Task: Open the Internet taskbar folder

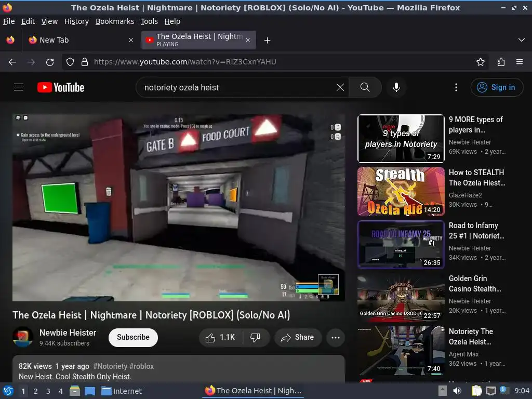Action: (x=122, y=391)
